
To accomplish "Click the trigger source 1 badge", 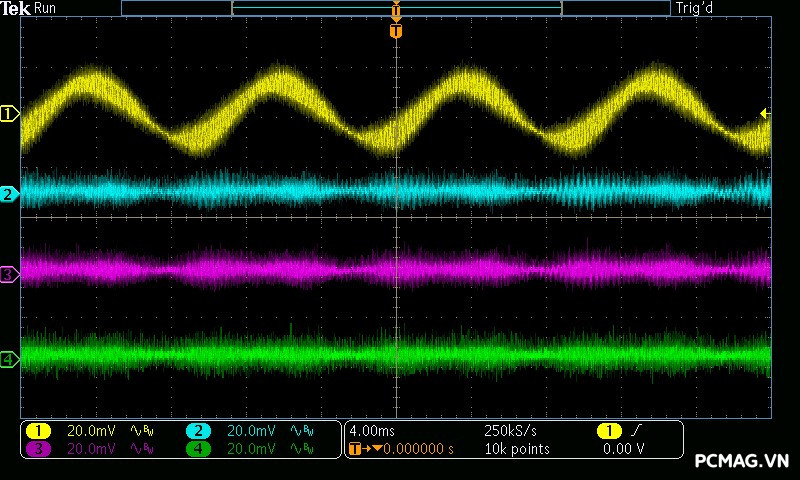I will pyautogui.click(x=608, y=431).
